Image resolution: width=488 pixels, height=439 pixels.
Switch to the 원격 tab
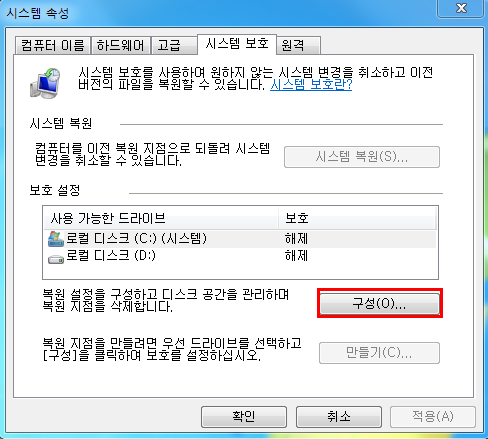pyautogui.click(x=299, y=45)
